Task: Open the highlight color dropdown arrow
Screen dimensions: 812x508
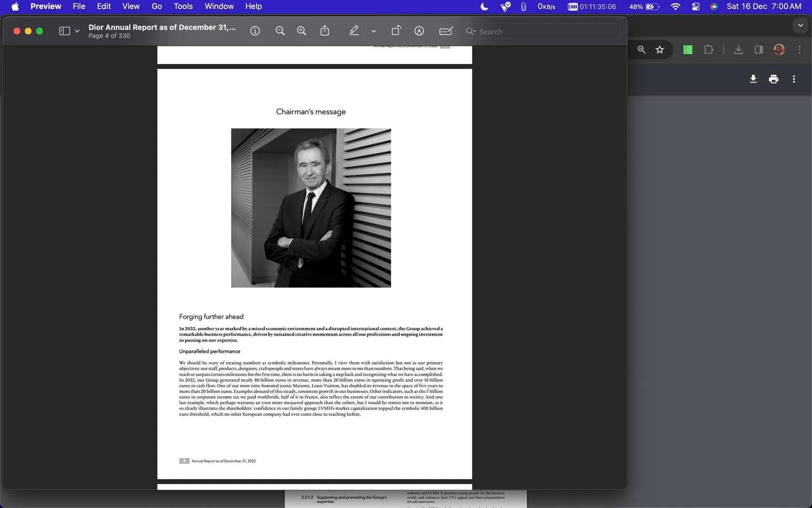Action: (x=374, y=31)
